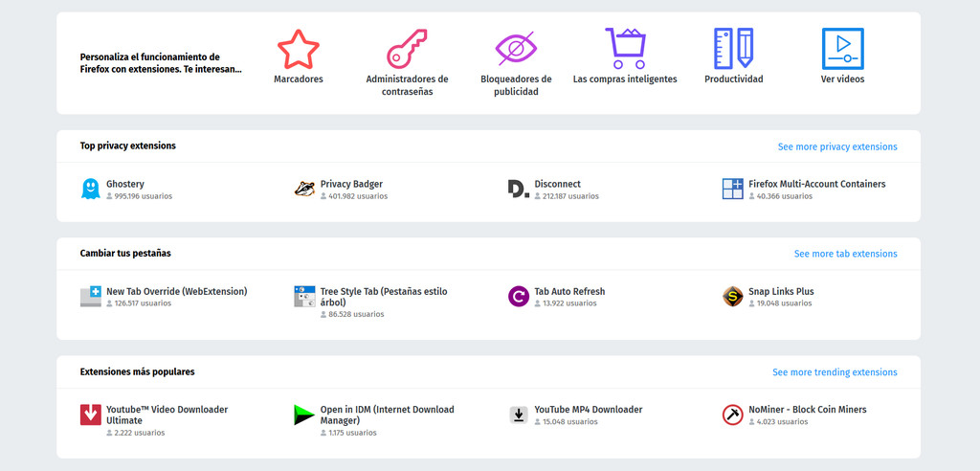Open the smart shopping cart icon
980x471 pixels.
[625, 49]
